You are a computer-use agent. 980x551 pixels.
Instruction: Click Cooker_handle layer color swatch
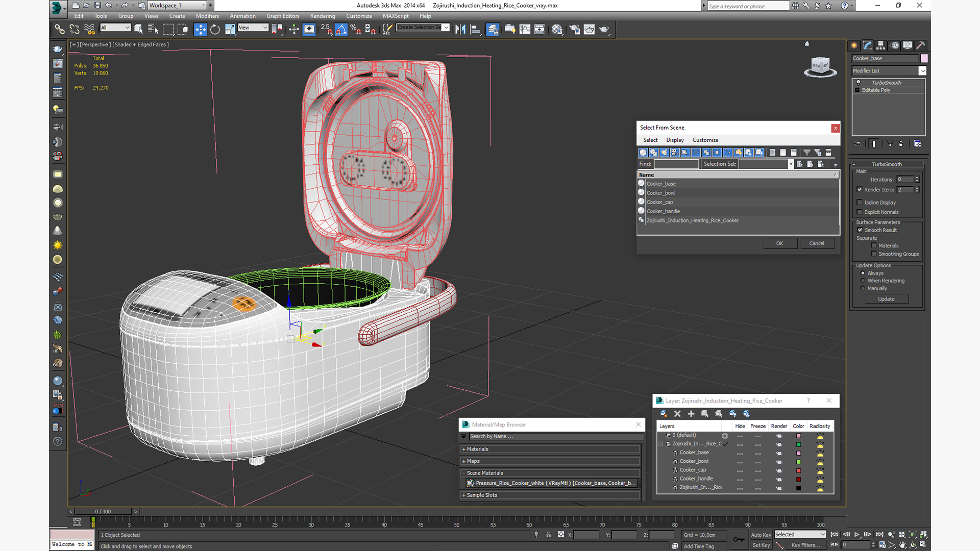pyautogui.click(x=798, y=479)
